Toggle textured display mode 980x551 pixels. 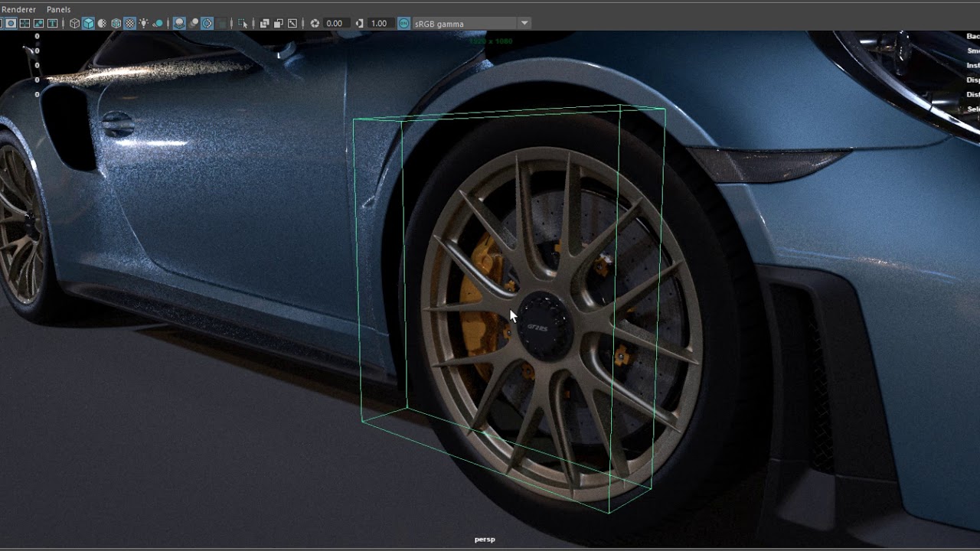click(130, 24)
